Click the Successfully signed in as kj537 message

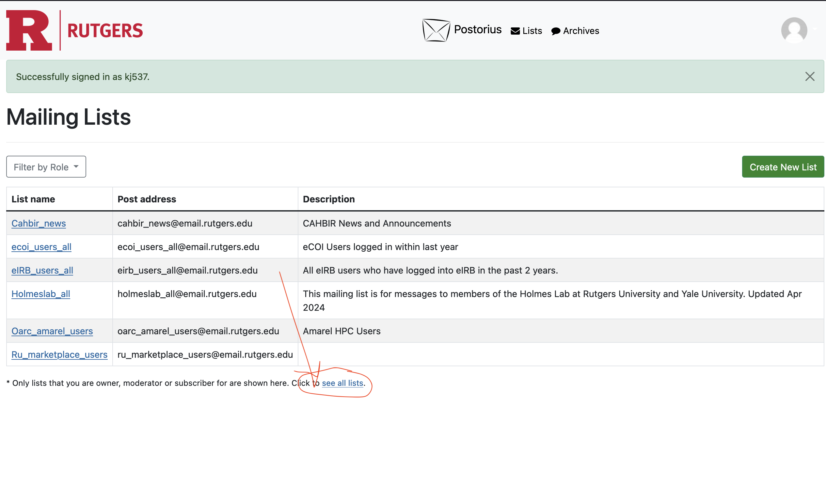(x=83, y=77)
